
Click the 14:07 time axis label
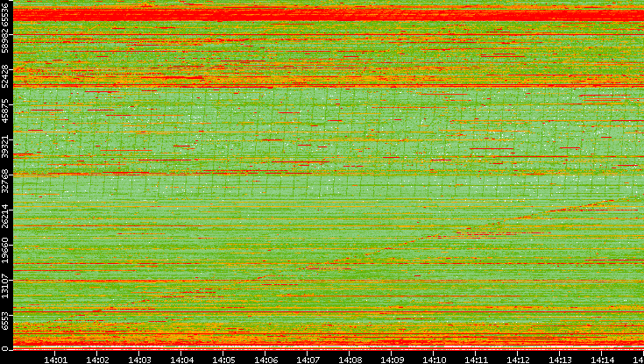coord(308,359)
